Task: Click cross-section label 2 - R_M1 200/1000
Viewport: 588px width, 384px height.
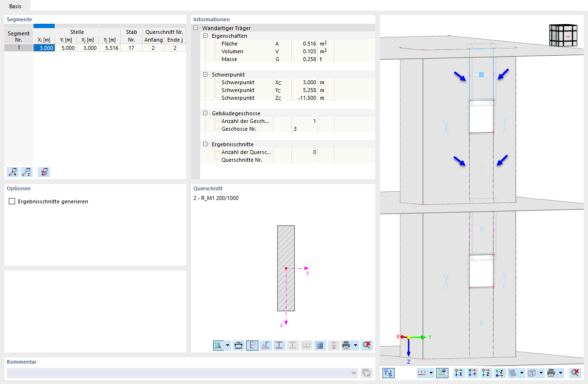Action: [216, 198]
